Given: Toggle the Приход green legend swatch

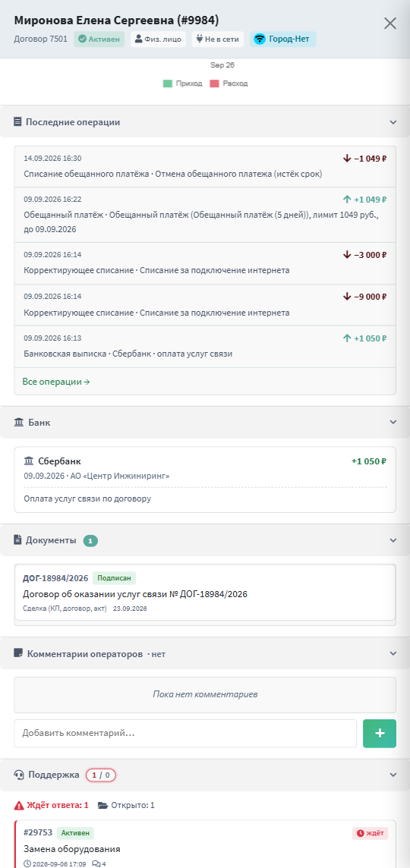Looking at the screenshot, I should point(168,83).
